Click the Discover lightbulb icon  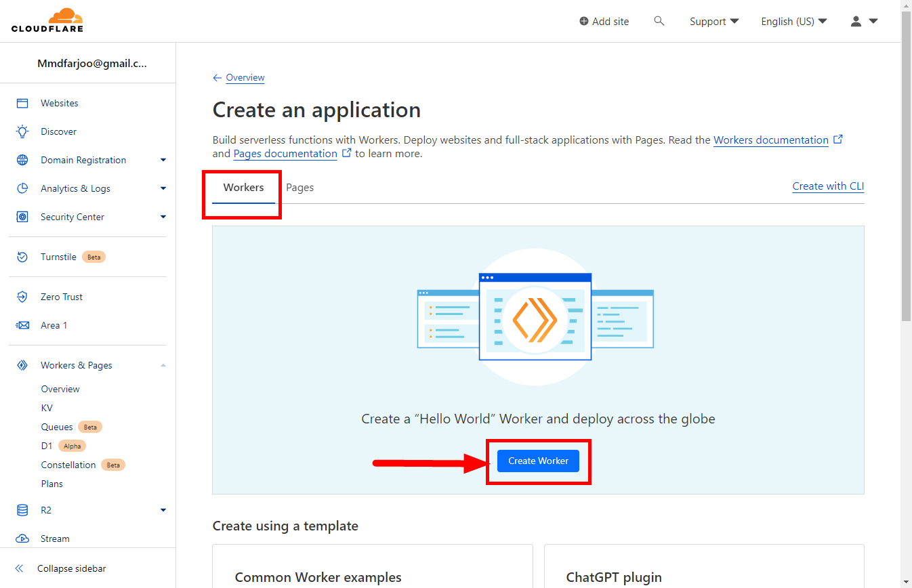pos(22,131)
